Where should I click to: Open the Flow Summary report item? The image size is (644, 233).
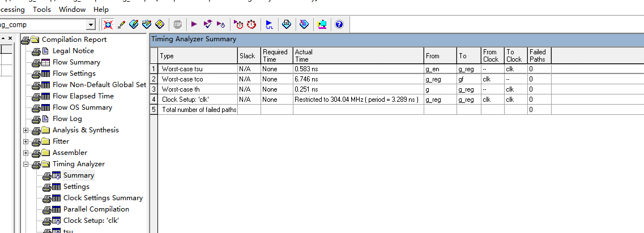click(x=76, y=62)
